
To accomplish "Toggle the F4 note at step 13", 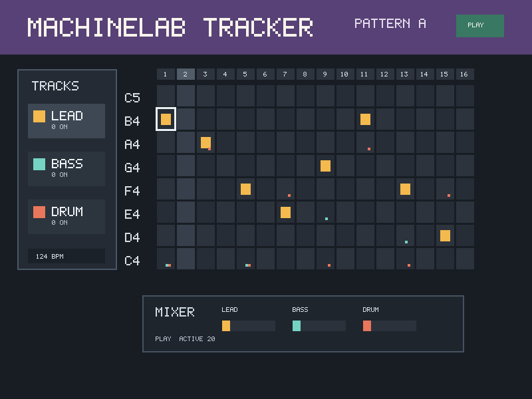I will (405, 189).
